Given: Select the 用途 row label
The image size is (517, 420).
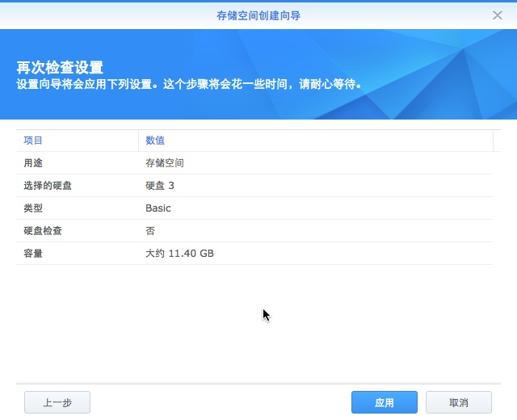Looking at the screenshot, I should 33,163.
